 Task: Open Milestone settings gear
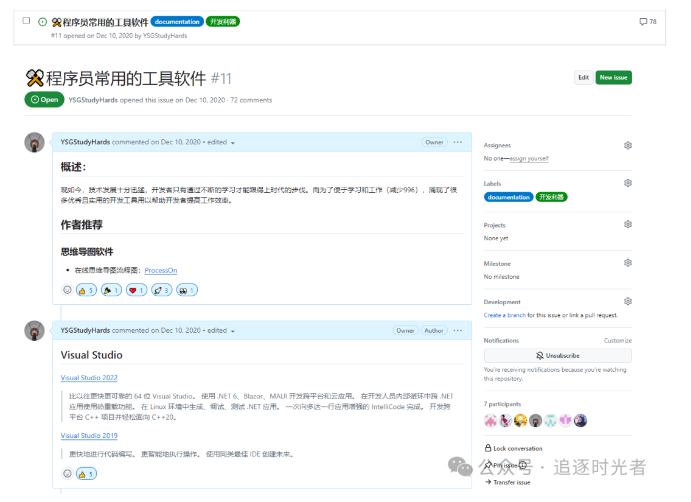pyautogui.click(x=628, y=263)
